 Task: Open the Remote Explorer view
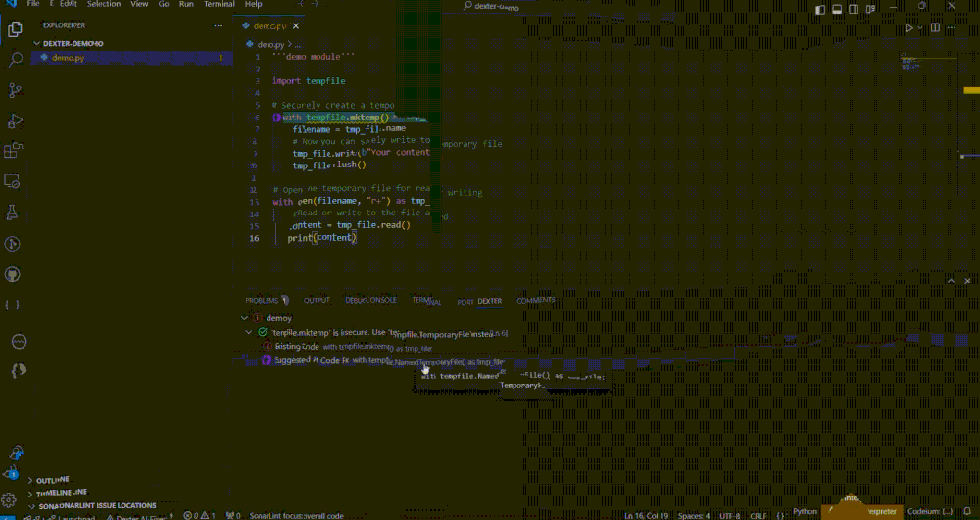pyautogui.click(x=14, y=181)
